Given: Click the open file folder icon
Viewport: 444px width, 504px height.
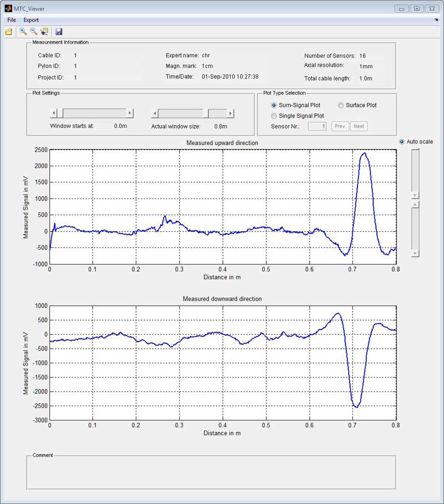Looking at the screenshot, I should 9,32.
